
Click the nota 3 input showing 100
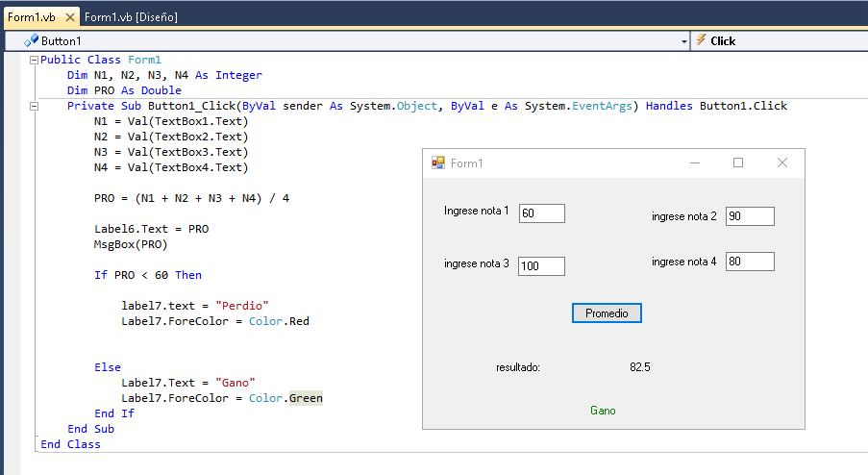[x=541, y=266]
